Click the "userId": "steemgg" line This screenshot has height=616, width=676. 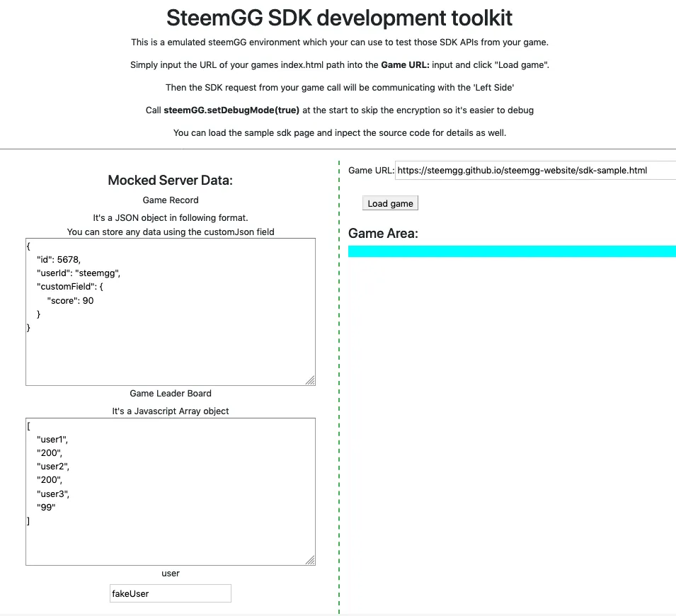coord(79,273)
